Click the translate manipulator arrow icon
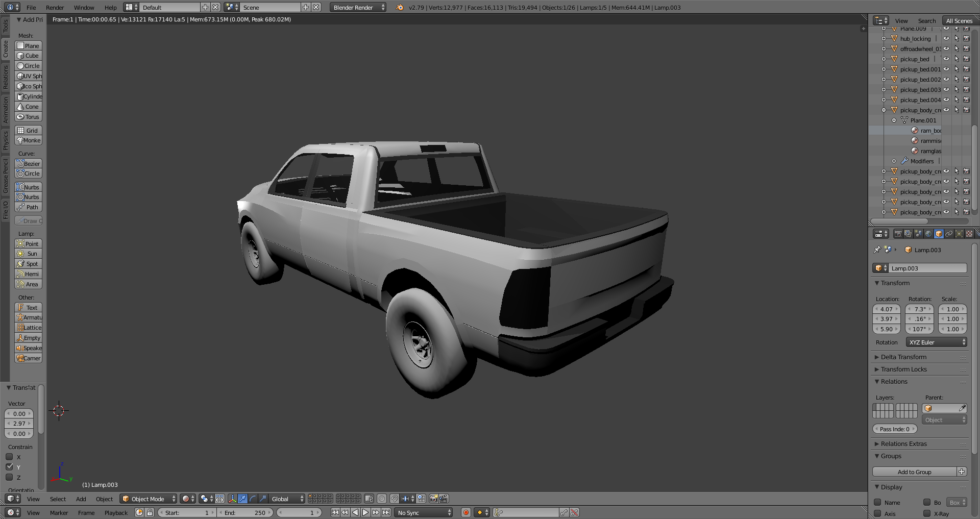 click(243, 499)
